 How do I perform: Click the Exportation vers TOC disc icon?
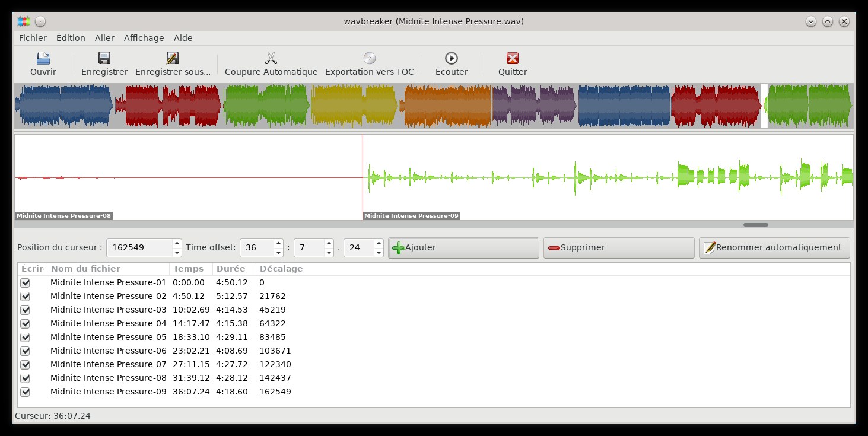pyautogui.click(x=369, y=58)
